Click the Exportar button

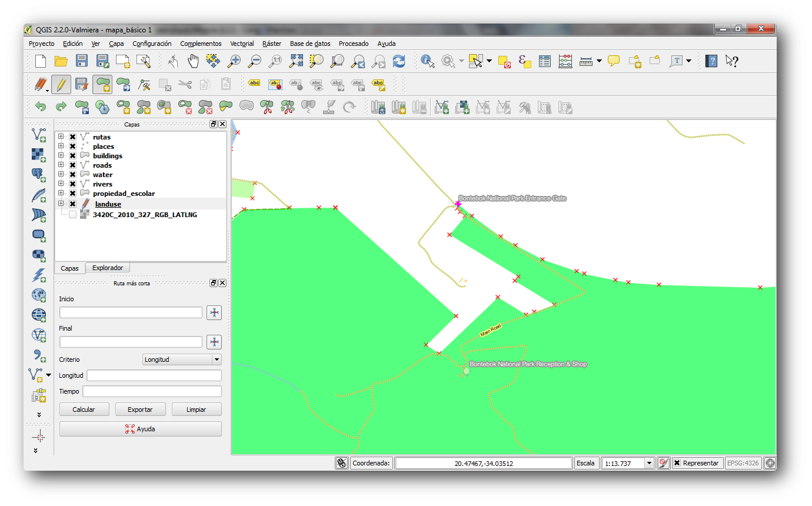tap(140, 410)
